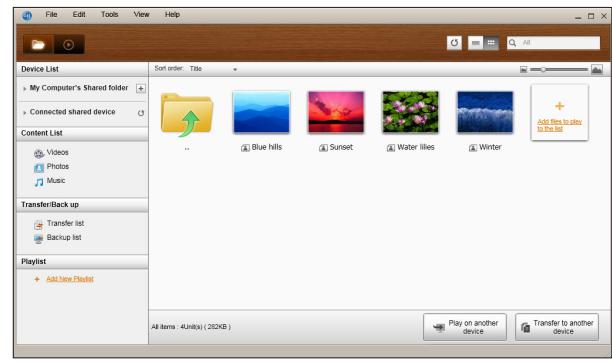Screen dimensions: 612x362
Task: Open the View menu
Action: click(x=141, y=14)
